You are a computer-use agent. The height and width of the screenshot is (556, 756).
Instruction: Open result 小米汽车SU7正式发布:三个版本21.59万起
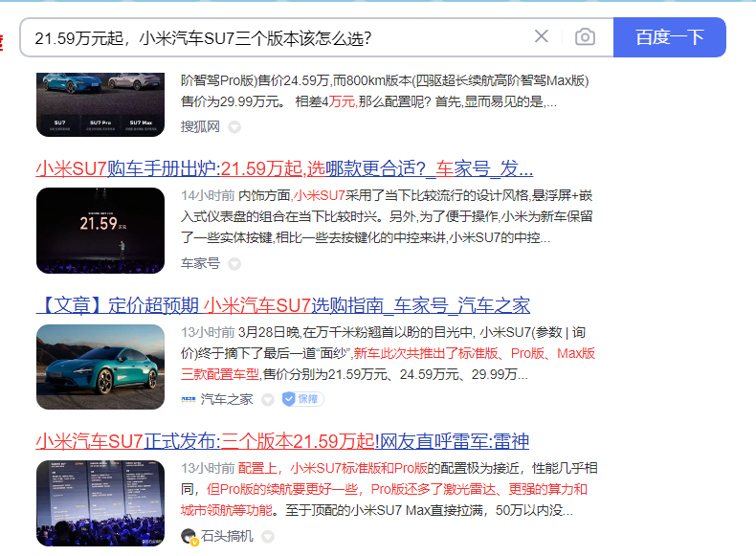(x=282, y=441)
